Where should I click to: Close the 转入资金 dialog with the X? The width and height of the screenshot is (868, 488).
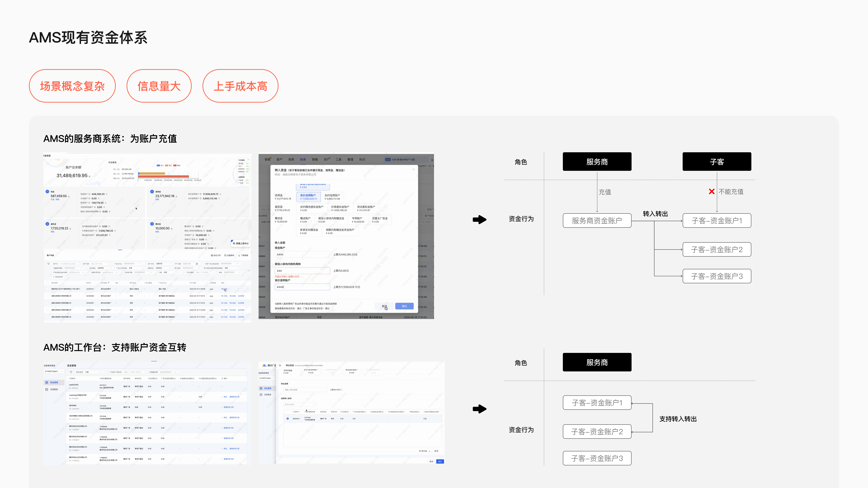coord(414,169)
